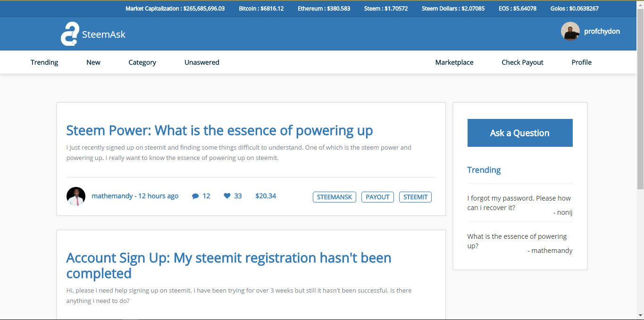Viewport: 644px width, 320px height.
Task: Open Check Payout
Action: pos(522,62)
